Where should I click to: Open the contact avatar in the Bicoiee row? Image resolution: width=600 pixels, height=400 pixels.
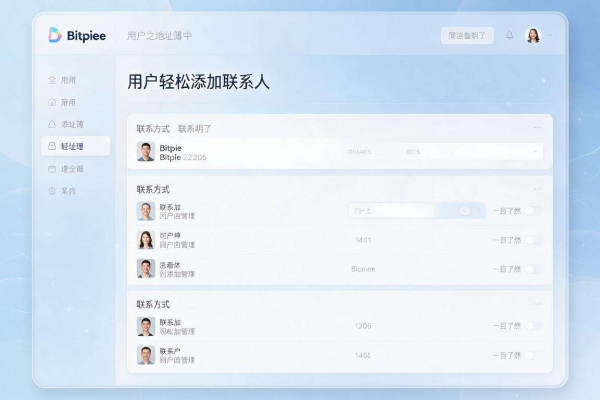pyautogui.click(x=146, y=269)
